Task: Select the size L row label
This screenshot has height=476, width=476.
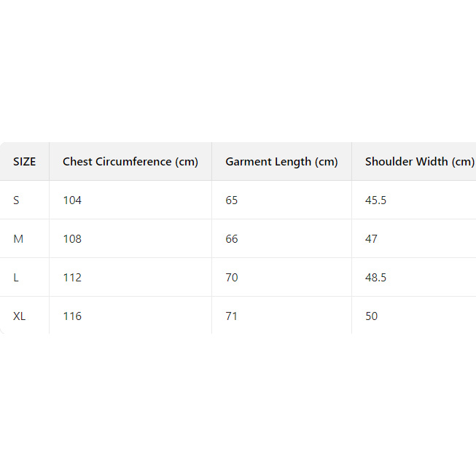Action: click(17, 278)
